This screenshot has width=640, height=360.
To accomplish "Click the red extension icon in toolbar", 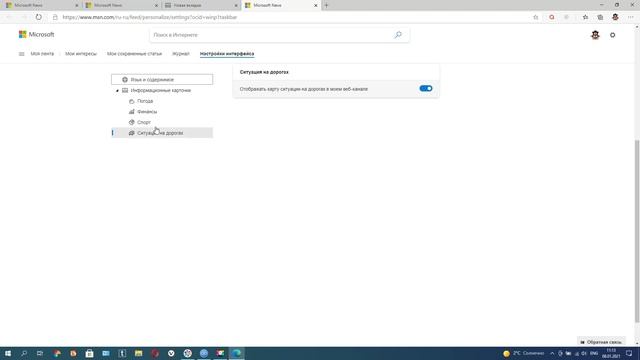I will (x=552, y=17).
